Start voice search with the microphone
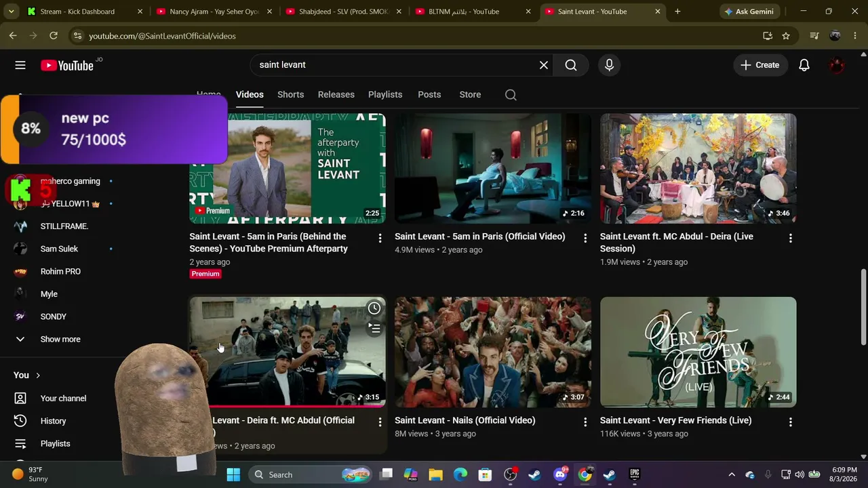This screenshot has height=488, width=868. point(609,65)
